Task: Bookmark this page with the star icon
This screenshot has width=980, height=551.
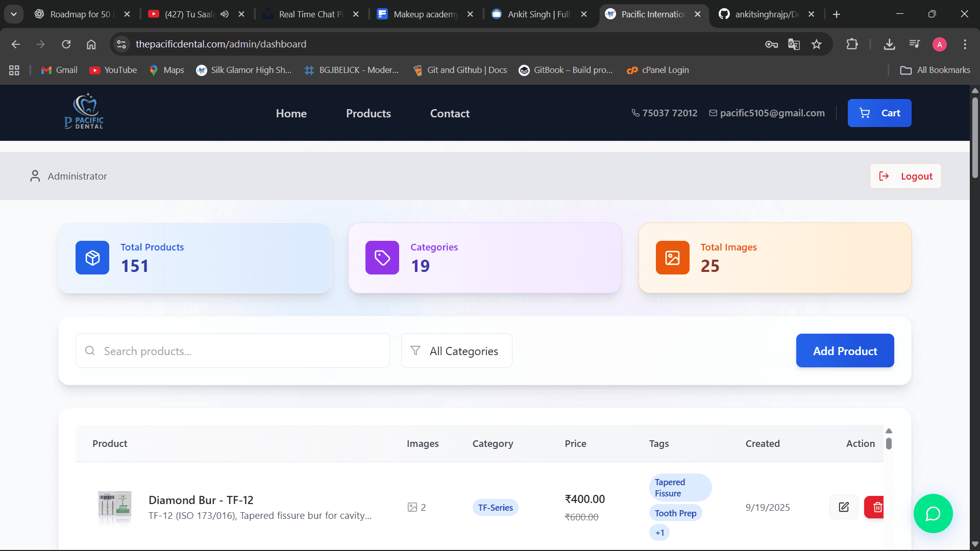Action: pos(817,44)
